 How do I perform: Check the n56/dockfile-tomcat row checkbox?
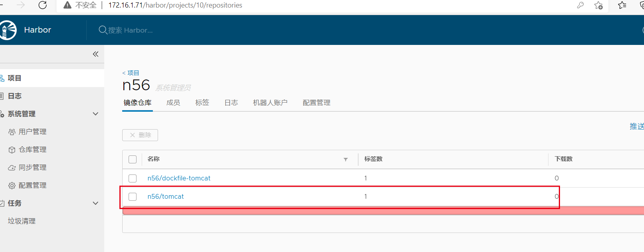[133, 178]
